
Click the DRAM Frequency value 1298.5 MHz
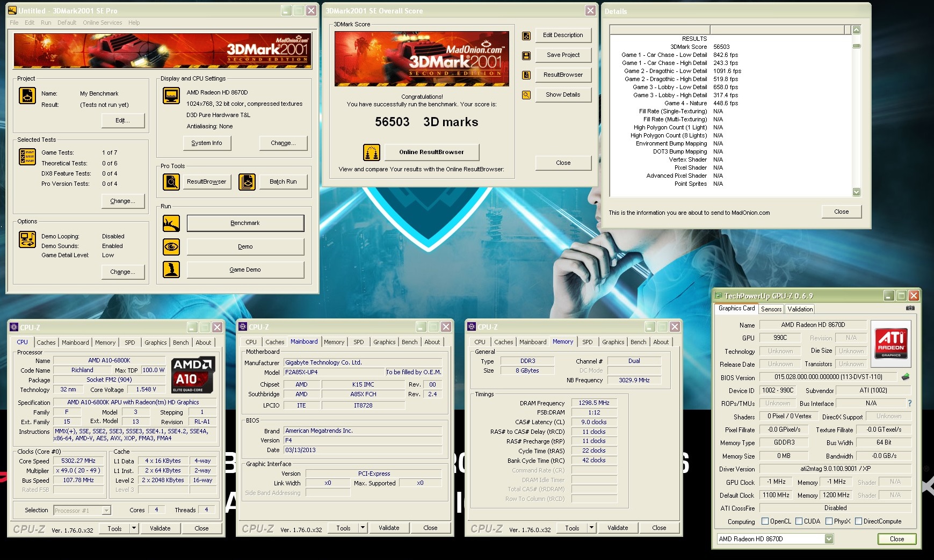593,403
